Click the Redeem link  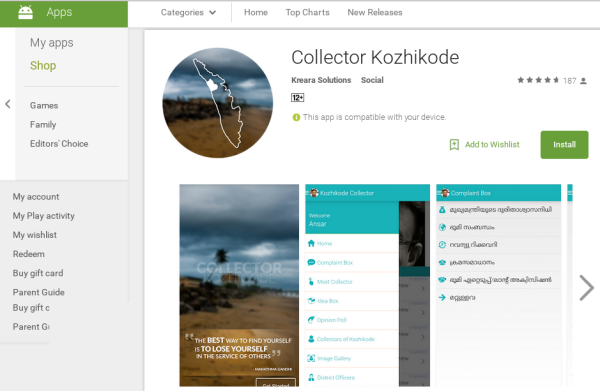point(29,254)
